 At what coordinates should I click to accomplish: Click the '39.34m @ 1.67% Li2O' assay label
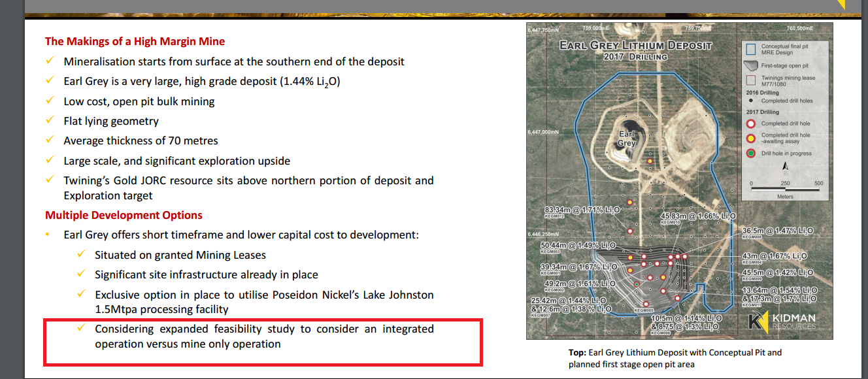tap(578, 267)
